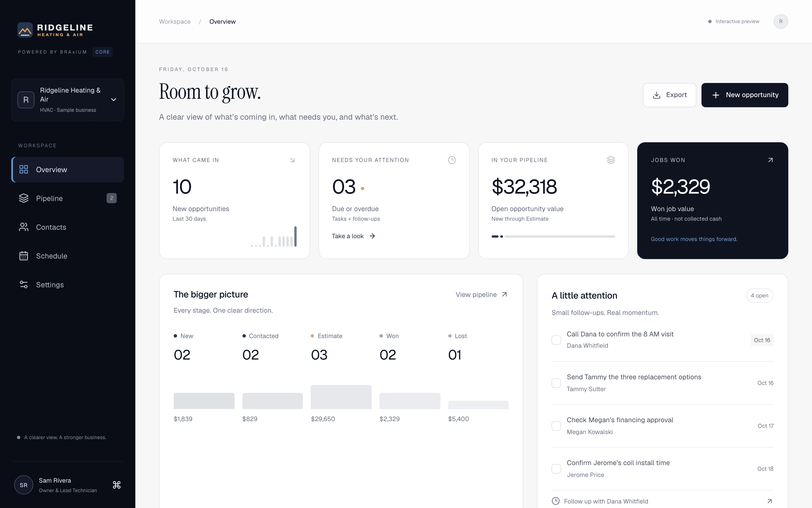Click the mini bar sparkline on What Came In card
Image resolution: width=812 pixels, height=508 pixels.
[x=273, y=237]
